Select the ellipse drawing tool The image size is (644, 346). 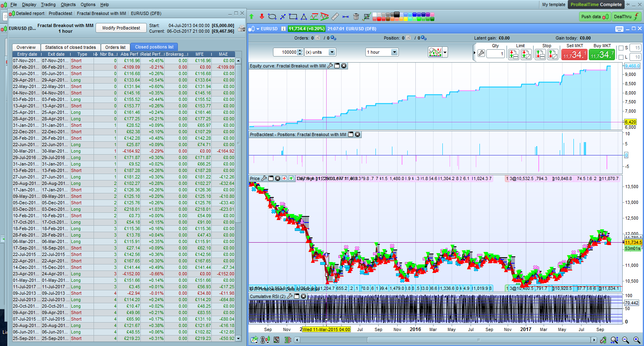point(272,17)
